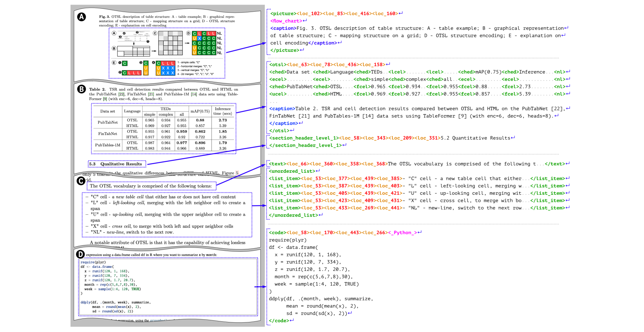Click the "5.2 Quantitative Results" markup text
The image size is (644, 332).
pyautogui.click(x=475, y=138)
